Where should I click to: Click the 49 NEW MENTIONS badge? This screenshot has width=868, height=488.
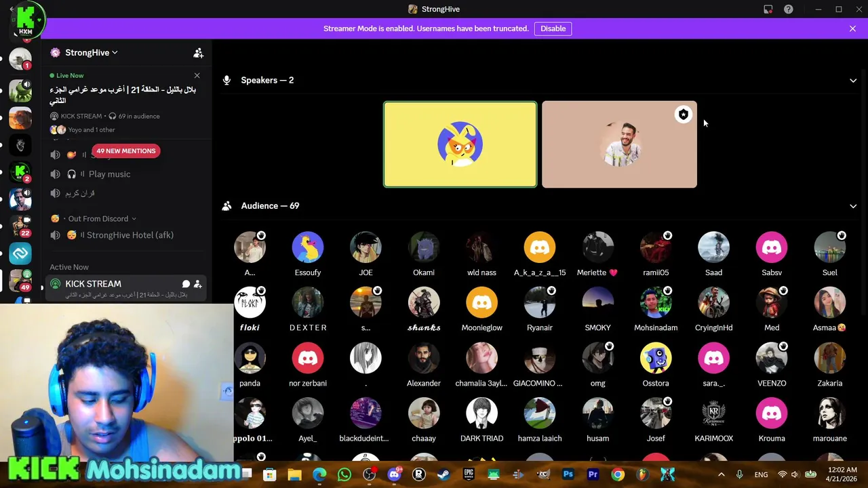[x=125, y=150]
